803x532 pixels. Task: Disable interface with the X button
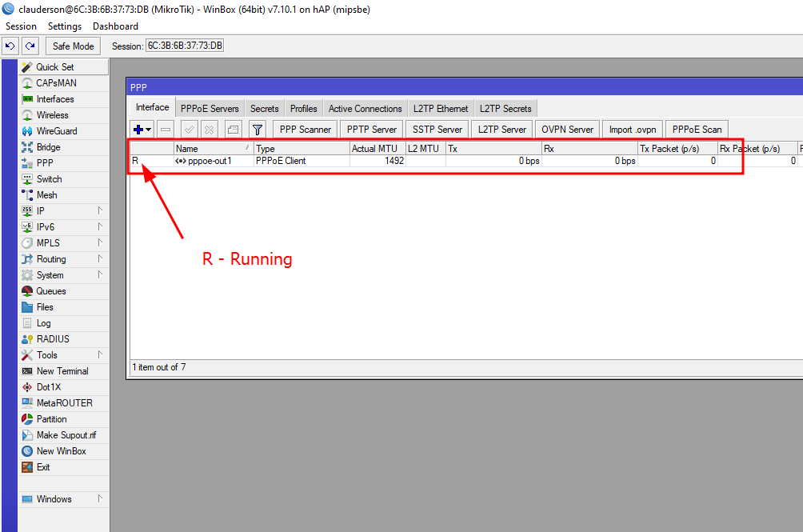click(209, 129)
